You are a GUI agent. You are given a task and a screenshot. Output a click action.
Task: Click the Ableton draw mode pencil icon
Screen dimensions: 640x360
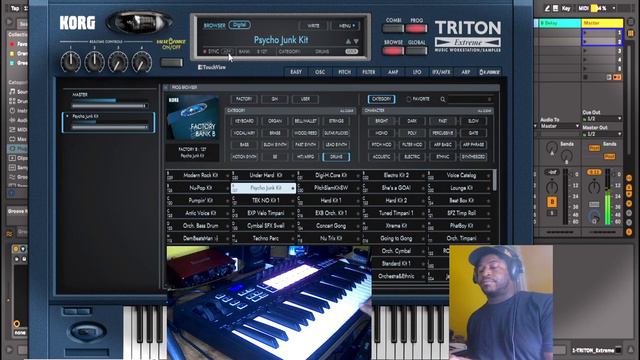tap(547, 8)
